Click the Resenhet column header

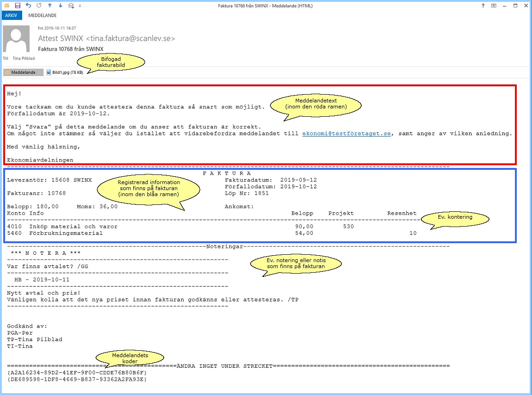click(402, 213)
